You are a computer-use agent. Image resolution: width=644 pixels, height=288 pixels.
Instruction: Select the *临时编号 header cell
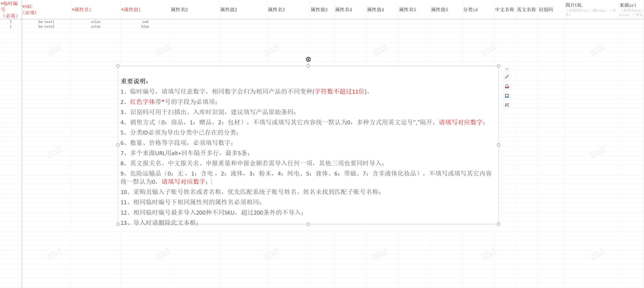(10, 10)
